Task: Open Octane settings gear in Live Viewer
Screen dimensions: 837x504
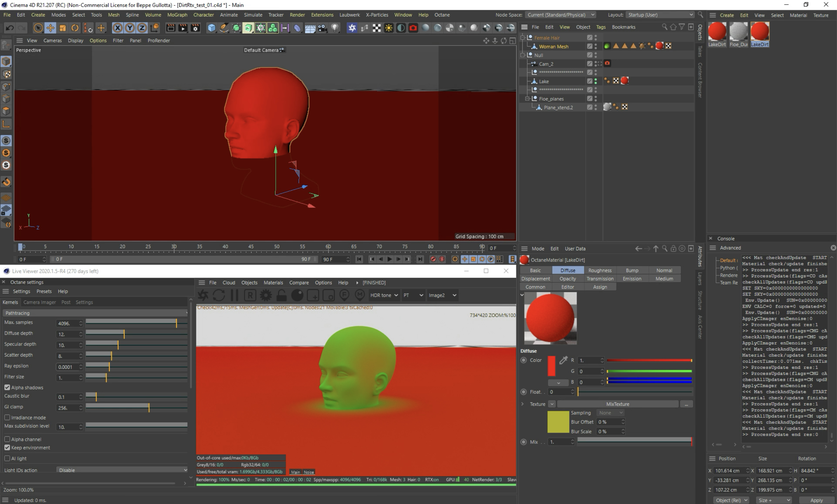Action: [266, 295]
